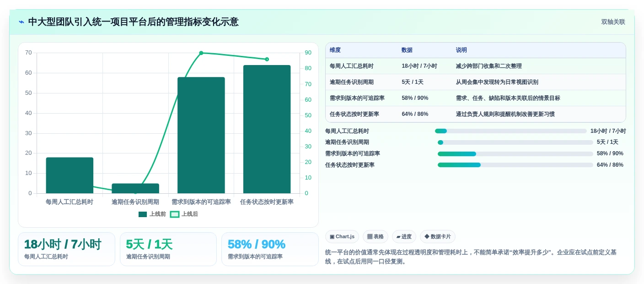
Task: Select table cell 58% / 90%
Action: 415,98
